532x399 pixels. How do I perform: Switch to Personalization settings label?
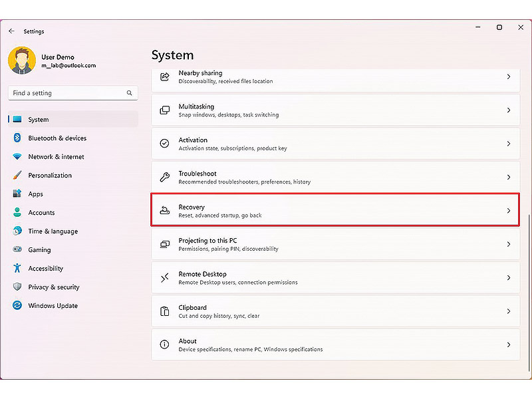[50, 176]
